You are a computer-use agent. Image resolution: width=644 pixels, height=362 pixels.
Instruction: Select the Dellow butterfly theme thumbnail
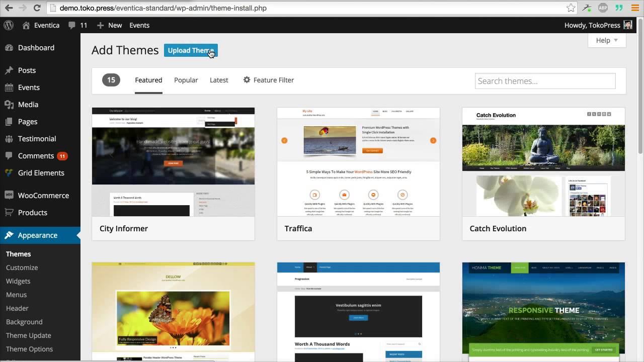tap(173, 312)
